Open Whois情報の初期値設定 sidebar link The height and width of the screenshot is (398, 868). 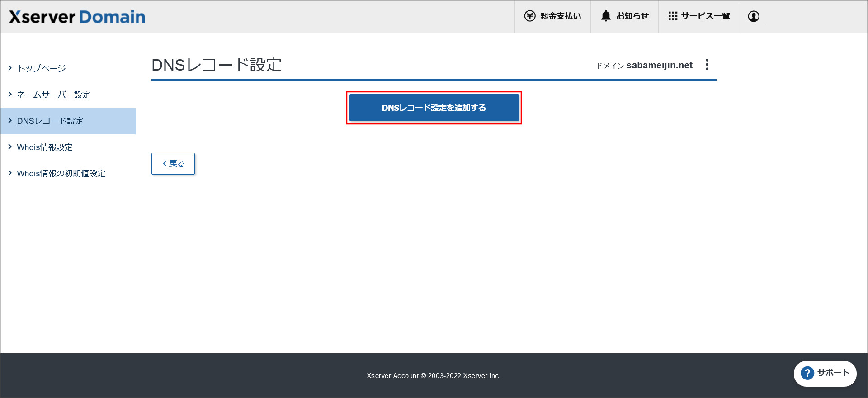pyautogui.click(x=61, y=173)
